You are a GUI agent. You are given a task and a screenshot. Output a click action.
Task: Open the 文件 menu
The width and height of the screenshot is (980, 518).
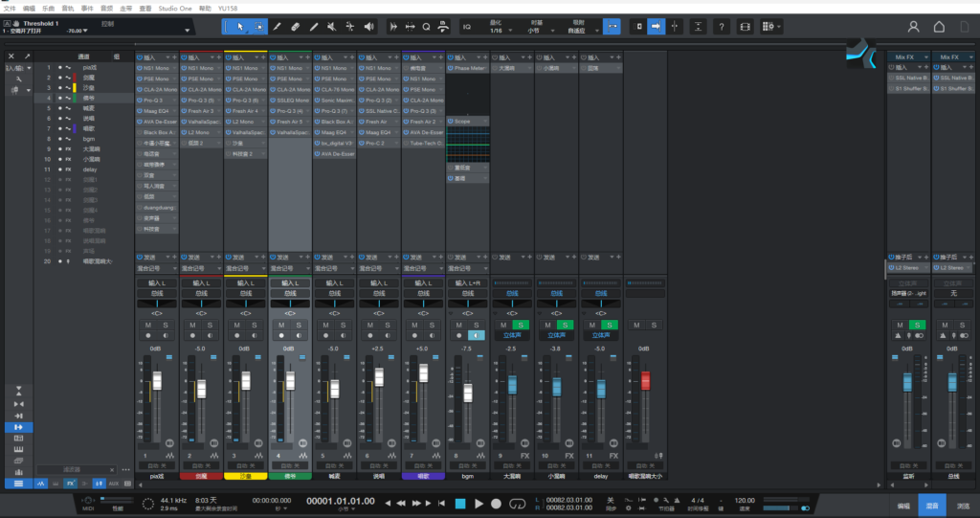click(10, 7)
